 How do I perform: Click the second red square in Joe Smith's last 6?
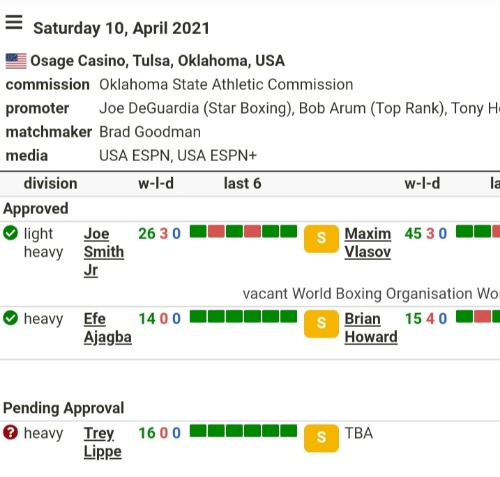coord(252,231)
